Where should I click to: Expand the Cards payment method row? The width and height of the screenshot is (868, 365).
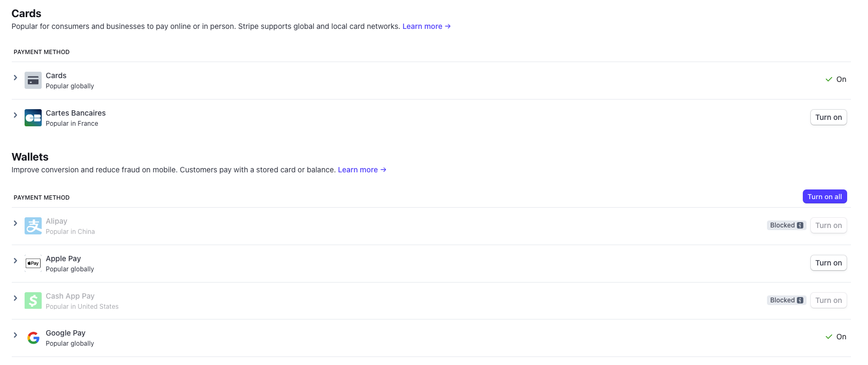click(15, 78)
